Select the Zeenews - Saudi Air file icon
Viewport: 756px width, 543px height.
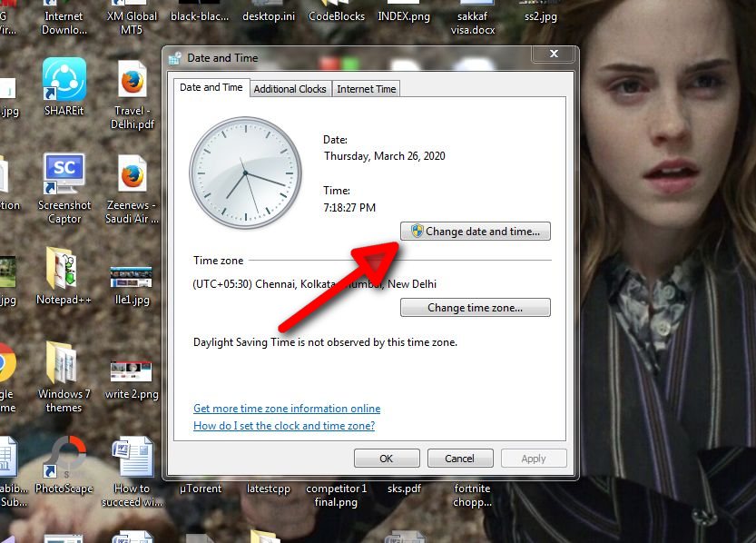click(132, 174)
